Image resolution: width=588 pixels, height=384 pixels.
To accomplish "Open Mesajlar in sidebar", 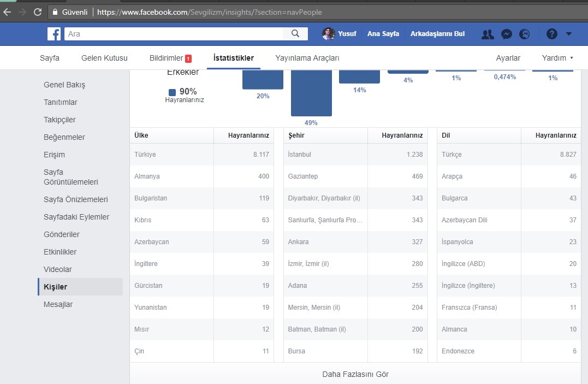I will pyautogui.click(x=58, y=304).
